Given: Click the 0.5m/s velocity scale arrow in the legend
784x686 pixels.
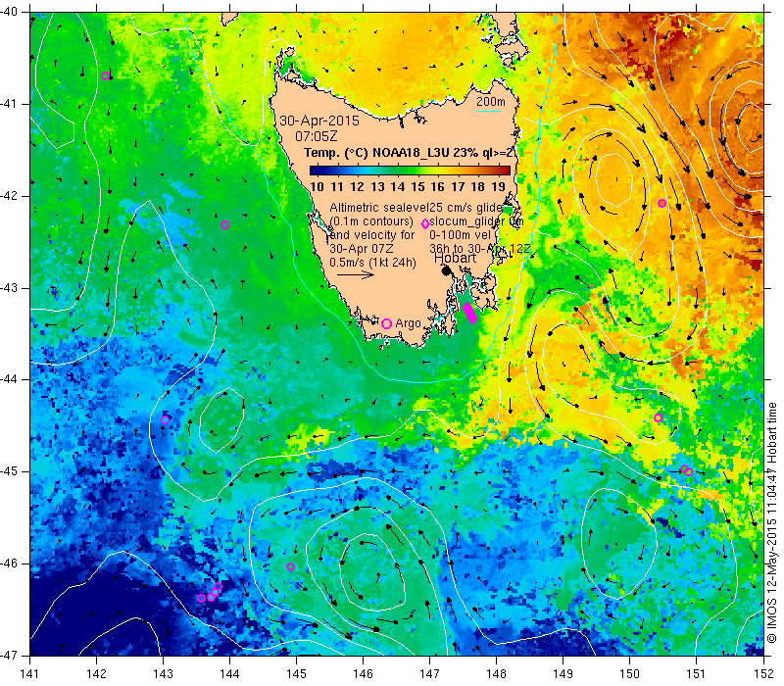Looking at the screenshot, I should click(356, 274).
